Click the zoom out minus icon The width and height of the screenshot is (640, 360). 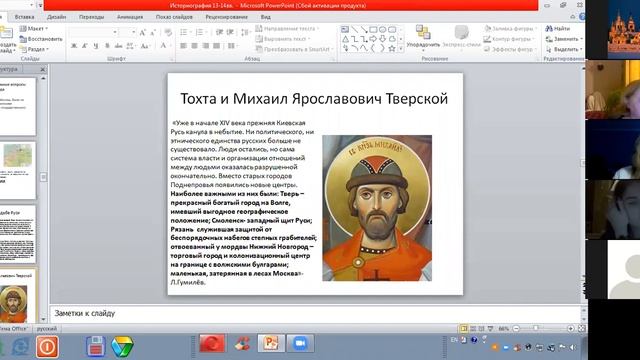click(516, 328)
